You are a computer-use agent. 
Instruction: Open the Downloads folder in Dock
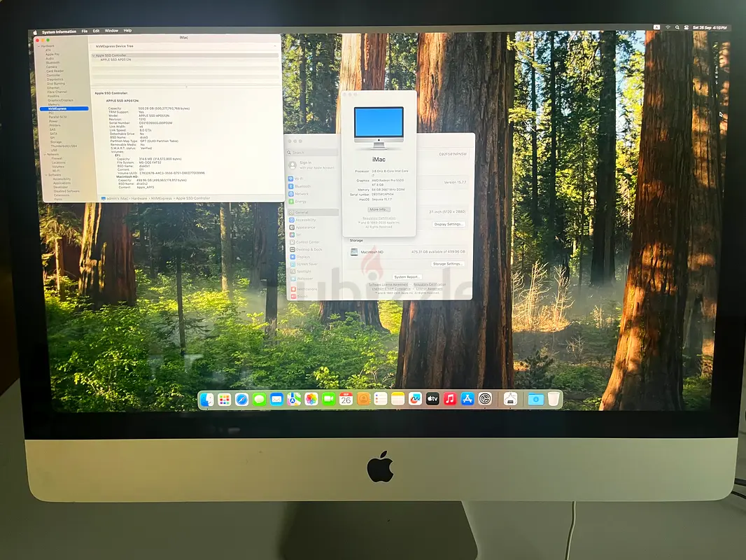pyautogui.click(x=536, y=400)
